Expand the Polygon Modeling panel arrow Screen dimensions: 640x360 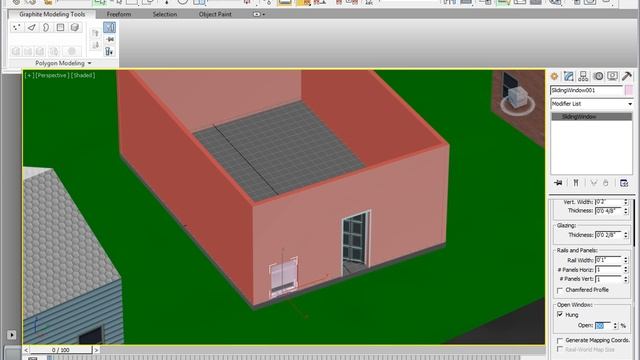tap(89, 63)
